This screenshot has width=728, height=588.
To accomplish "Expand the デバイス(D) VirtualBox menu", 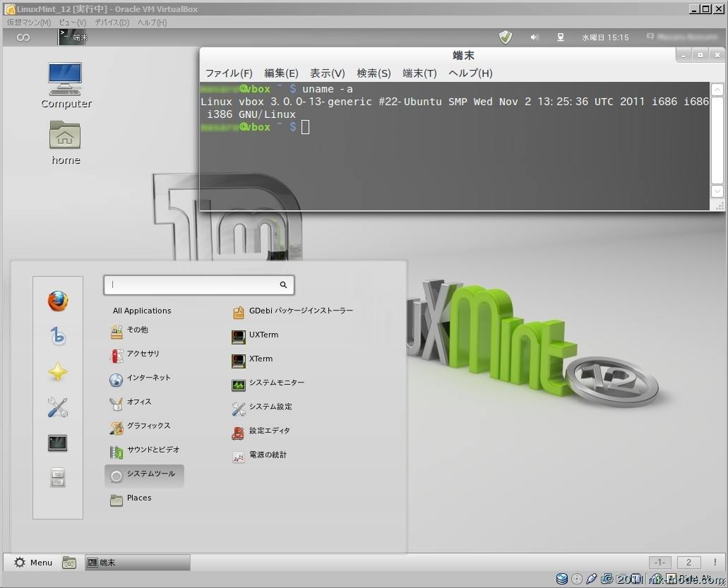I will click(x=112, y=23).
